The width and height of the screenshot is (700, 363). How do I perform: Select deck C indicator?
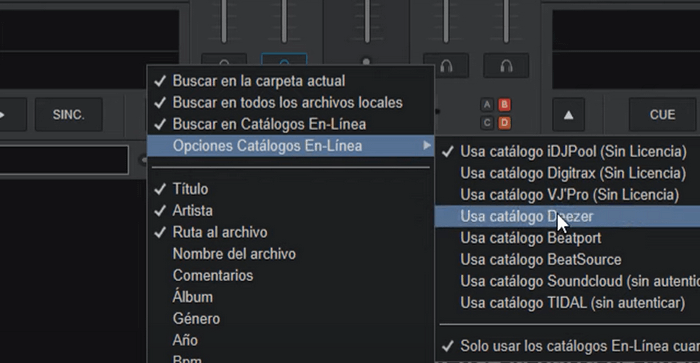click(x=487, y=122)
